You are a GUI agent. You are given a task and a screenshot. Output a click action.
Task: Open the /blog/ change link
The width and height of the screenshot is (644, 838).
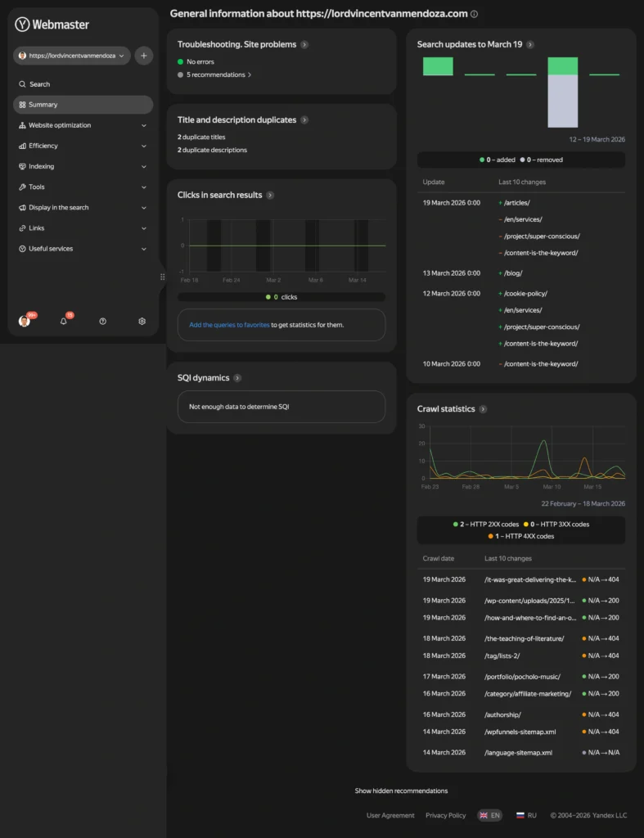tap(513, 273)
